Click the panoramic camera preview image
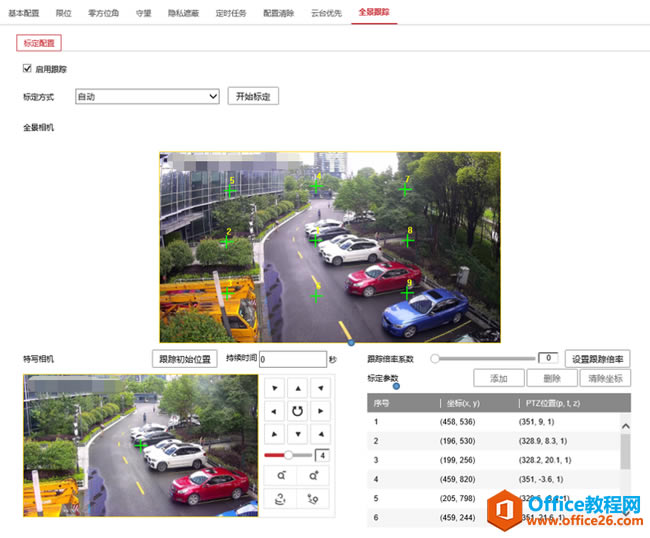 point(330,247)
